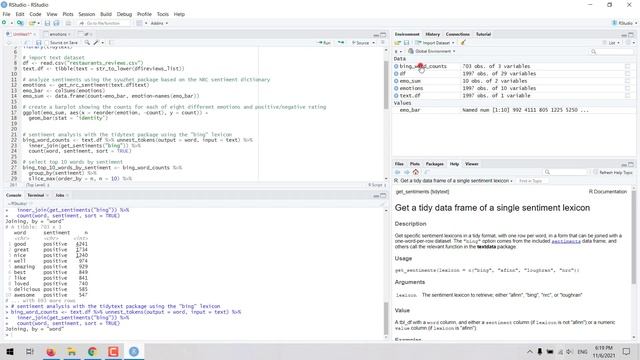Toggle Source on Save checkbox

[47, 43]
